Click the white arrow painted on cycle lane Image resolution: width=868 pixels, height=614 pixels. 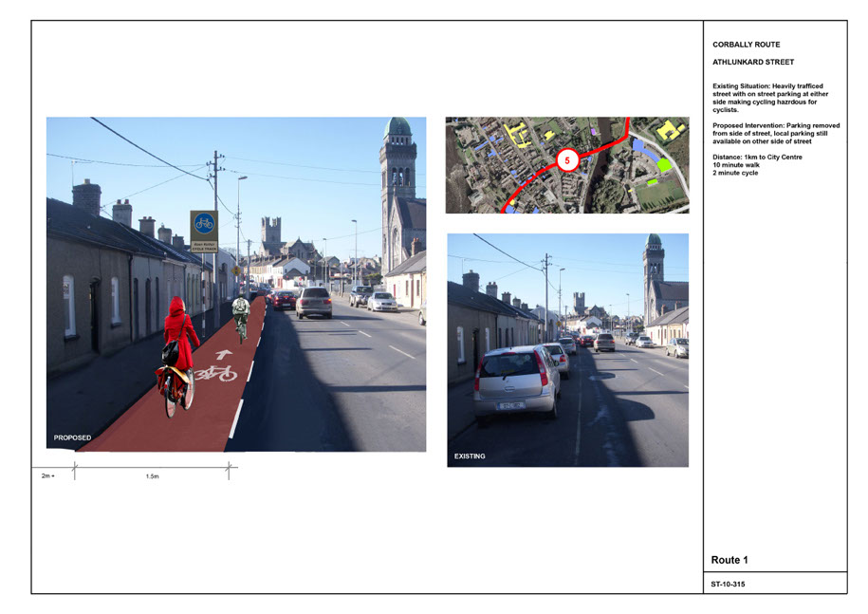click(x=224, y=355)
